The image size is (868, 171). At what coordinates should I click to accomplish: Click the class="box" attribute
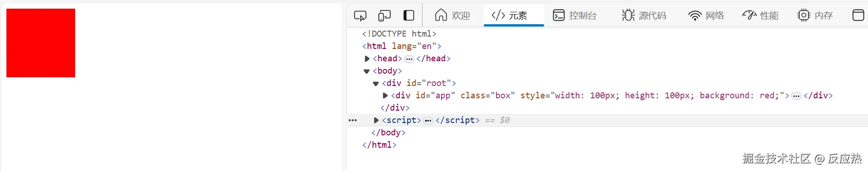pyautogui.click(x=488, y=96)
